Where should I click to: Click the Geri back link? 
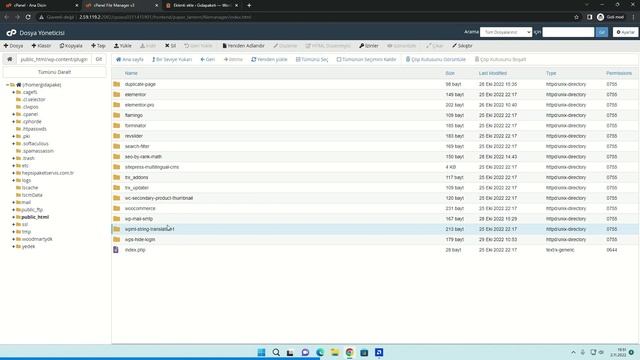(x=207, y=60)
